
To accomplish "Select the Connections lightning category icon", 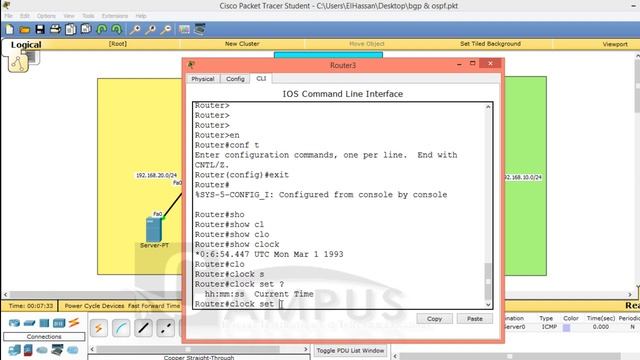I will 74,323.
